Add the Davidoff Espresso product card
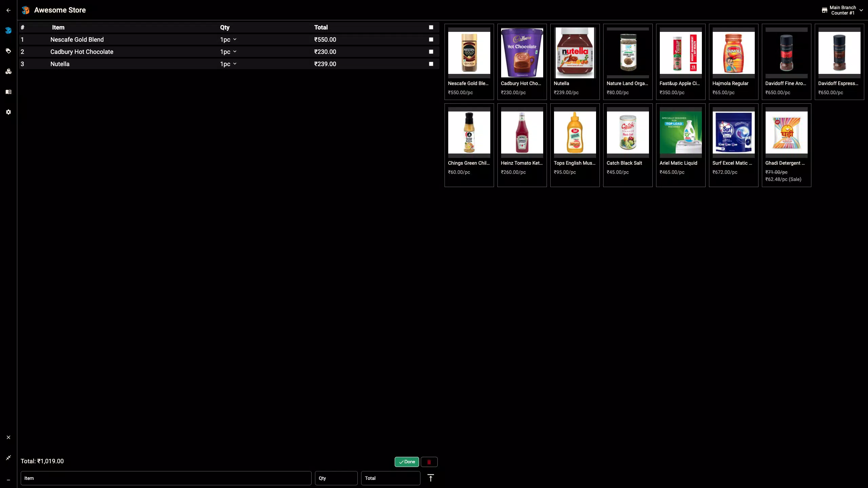Viewport: 868px width, 488px height. [839, 62]
